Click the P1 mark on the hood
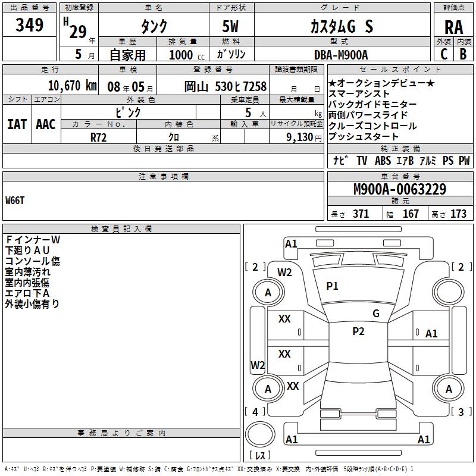 (332, 286)
